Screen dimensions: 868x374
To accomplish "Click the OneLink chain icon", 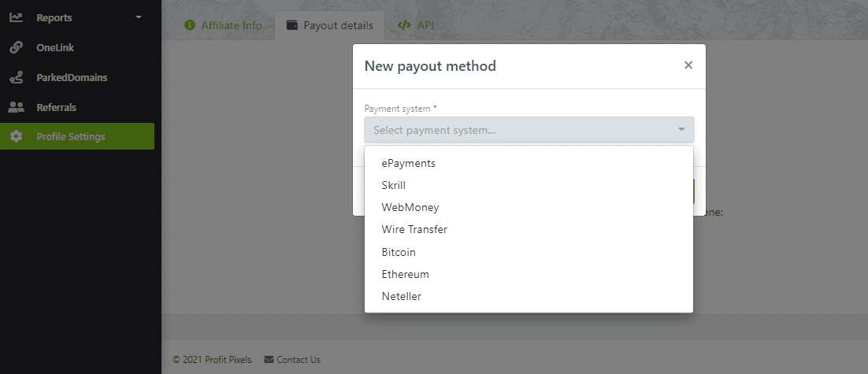I will click(x=16, y=47).
